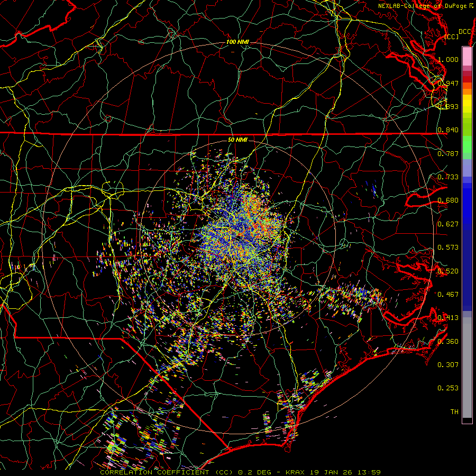
Task: Select the 0.840 legend value
Action: (x=448, y=130)
